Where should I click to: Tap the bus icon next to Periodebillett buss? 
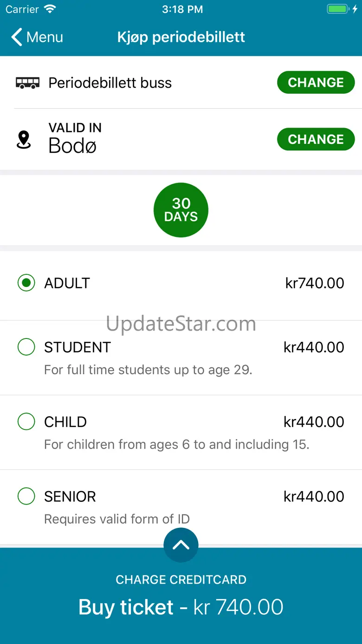click(28, 83)
